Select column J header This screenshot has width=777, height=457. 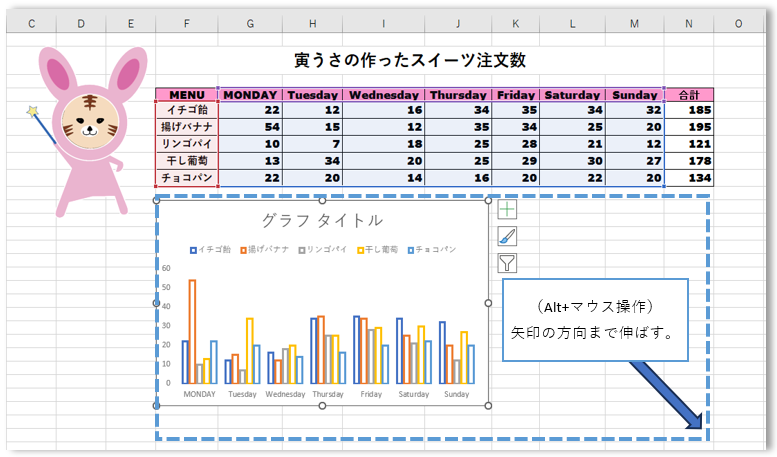click(x=458, y=24)
